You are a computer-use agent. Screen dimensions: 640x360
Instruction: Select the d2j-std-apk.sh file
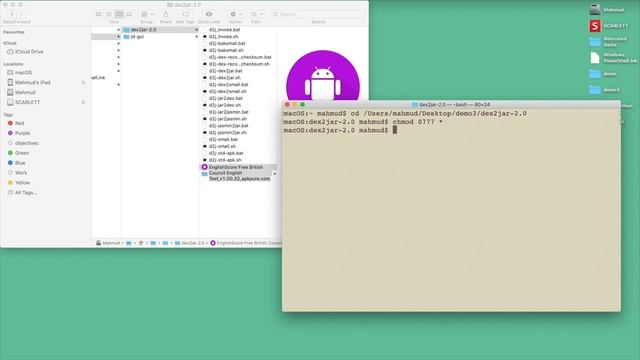pyautogui.click(x=225, y=160)
